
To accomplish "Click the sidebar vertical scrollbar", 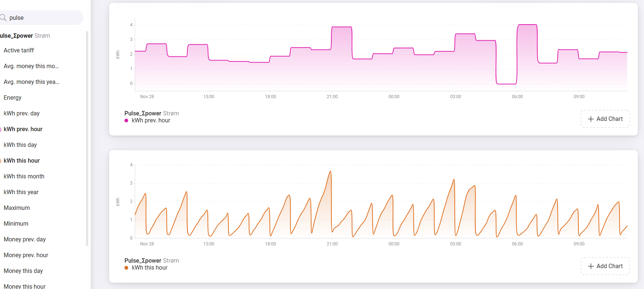I will [87, 138].
